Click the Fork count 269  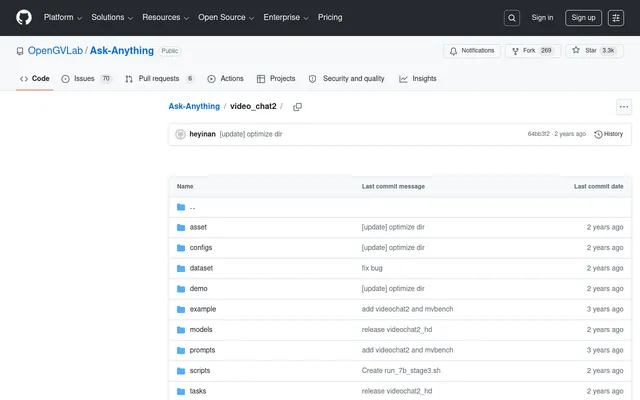tap(546, 51)
